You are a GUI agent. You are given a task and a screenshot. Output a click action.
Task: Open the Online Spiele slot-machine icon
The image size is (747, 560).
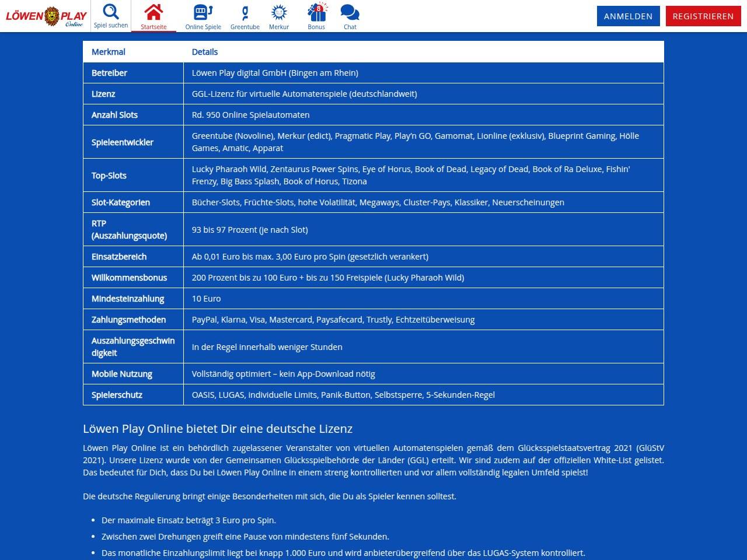coord(203,12)
